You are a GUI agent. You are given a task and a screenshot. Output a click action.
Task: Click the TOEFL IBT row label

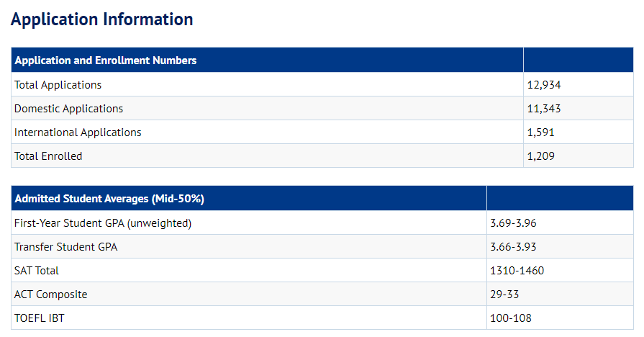coord(40,318)
